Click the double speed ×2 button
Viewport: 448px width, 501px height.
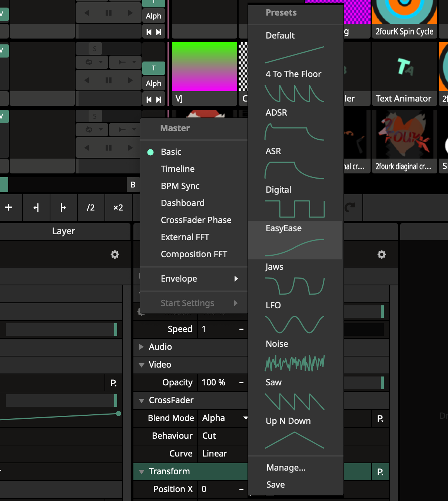118,208
